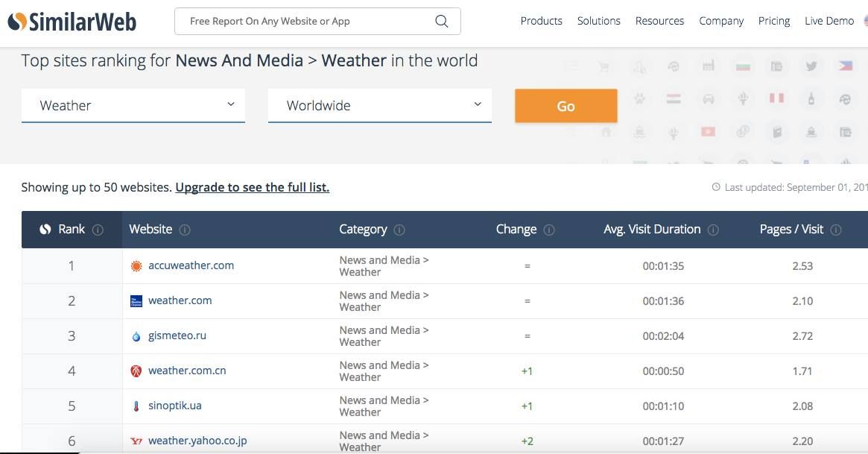Click the Category column info icon

[399, 230]
